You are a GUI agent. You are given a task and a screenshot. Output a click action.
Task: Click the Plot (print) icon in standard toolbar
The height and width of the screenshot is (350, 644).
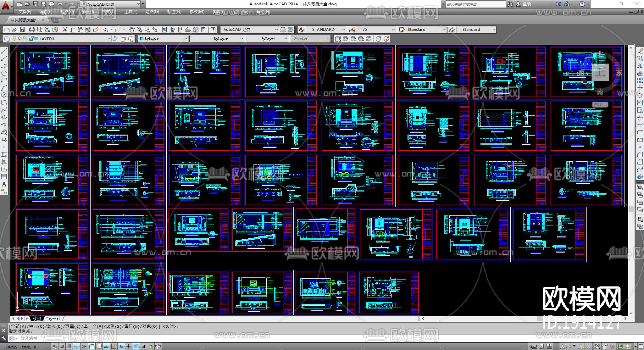coord(32,29)
